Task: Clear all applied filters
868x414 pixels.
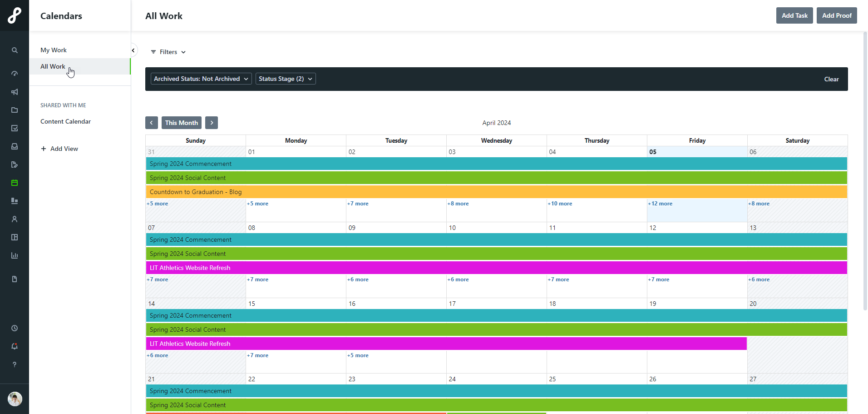Action: (x=831, y=79)
